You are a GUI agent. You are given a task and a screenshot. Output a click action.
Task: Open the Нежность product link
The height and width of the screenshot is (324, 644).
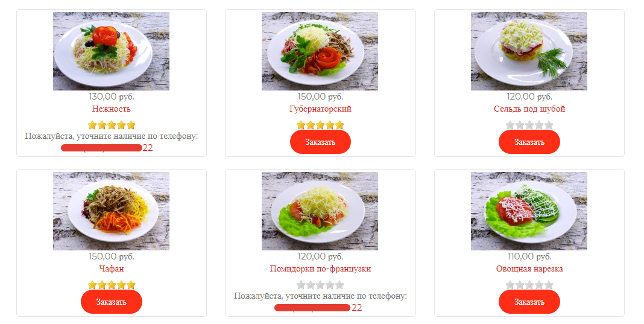pos(112,109)
